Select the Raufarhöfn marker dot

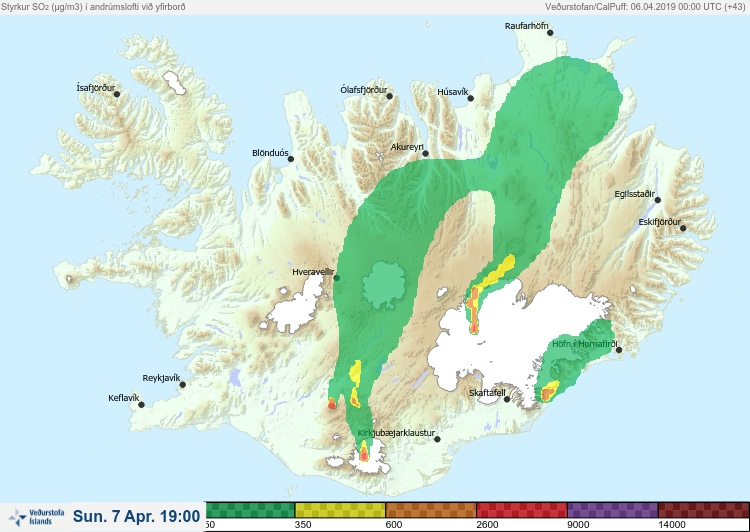550,33
